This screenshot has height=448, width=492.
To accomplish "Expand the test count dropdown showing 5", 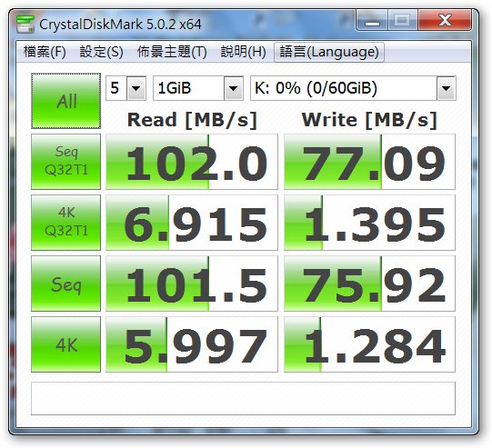I will (136, 88).
